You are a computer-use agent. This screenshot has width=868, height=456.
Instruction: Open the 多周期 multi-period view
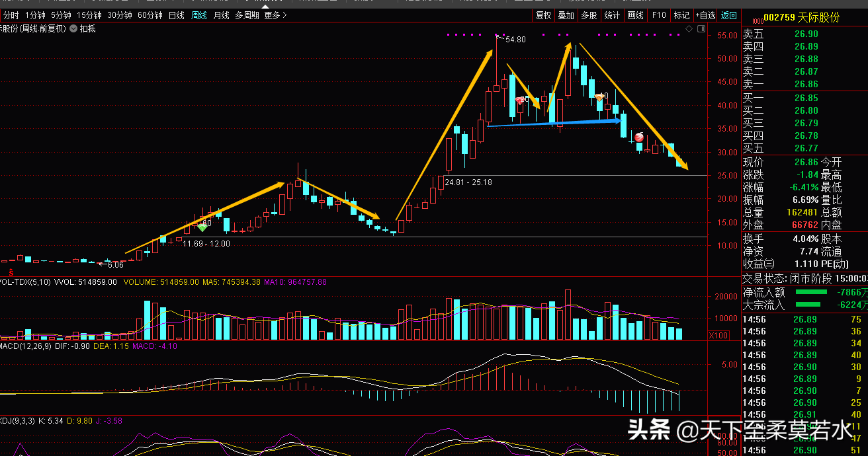coord(247,15)
